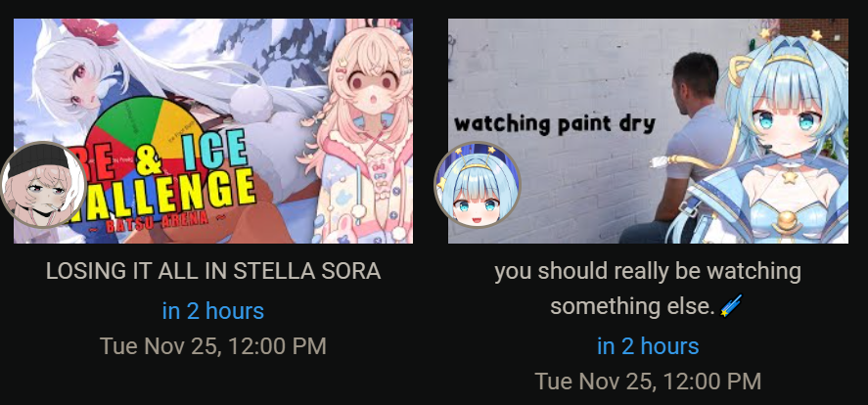The height and width of the screenshot is (405, 868).
Task: Click the blue-haired star-headband channel avatar
Action: [x=478, y=185]
